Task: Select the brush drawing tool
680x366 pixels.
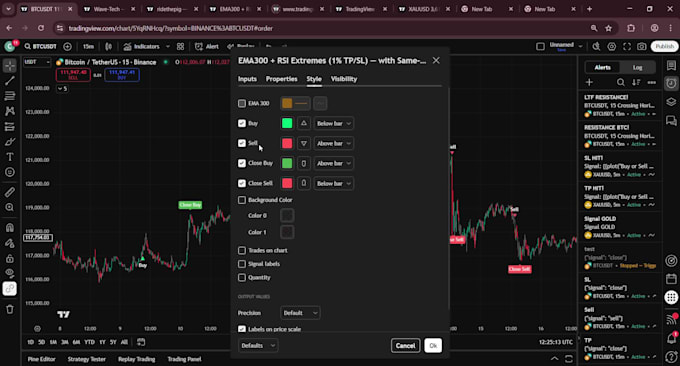Action: pos(10,142)
